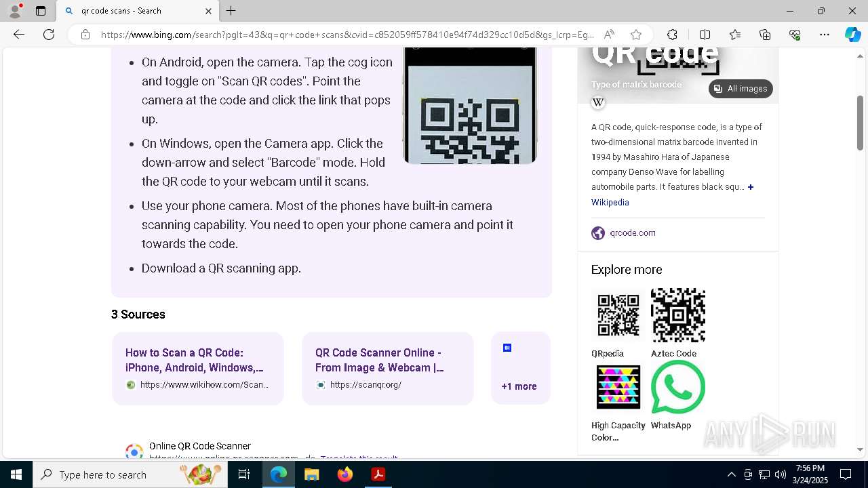Open the browser profile icon

coord(14,11)
